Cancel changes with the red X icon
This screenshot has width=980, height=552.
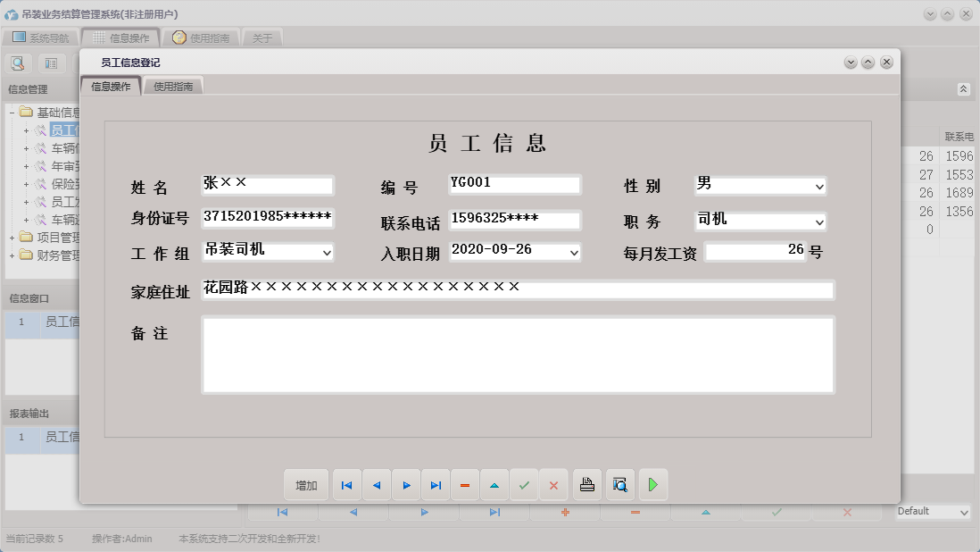553,484
